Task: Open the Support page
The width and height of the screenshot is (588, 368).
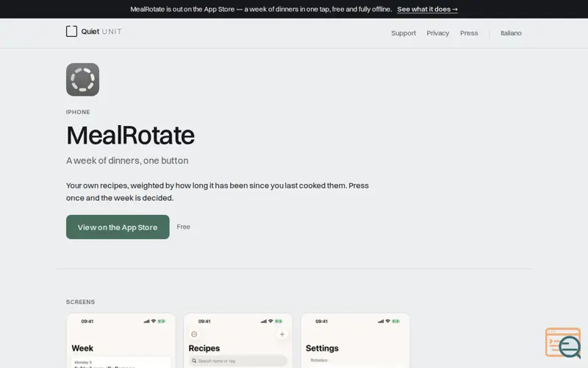Action: [404, 33]
